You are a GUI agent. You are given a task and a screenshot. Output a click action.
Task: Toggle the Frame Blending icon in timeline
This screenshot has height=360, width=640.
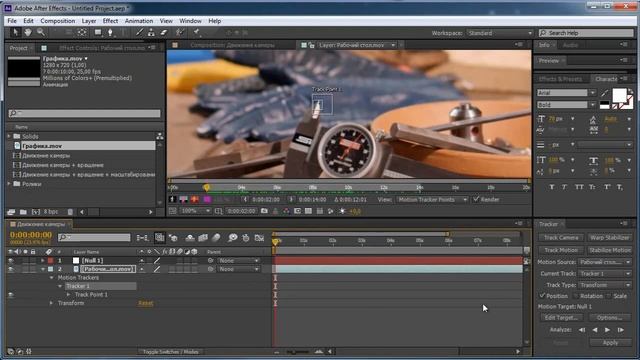pos(203,238)
